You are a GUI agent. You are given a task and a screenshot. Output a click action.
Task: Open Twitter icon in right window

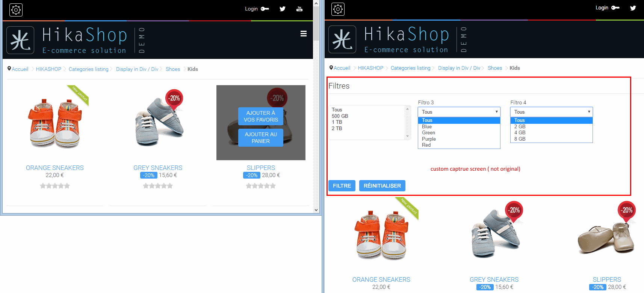click(633, 8)
